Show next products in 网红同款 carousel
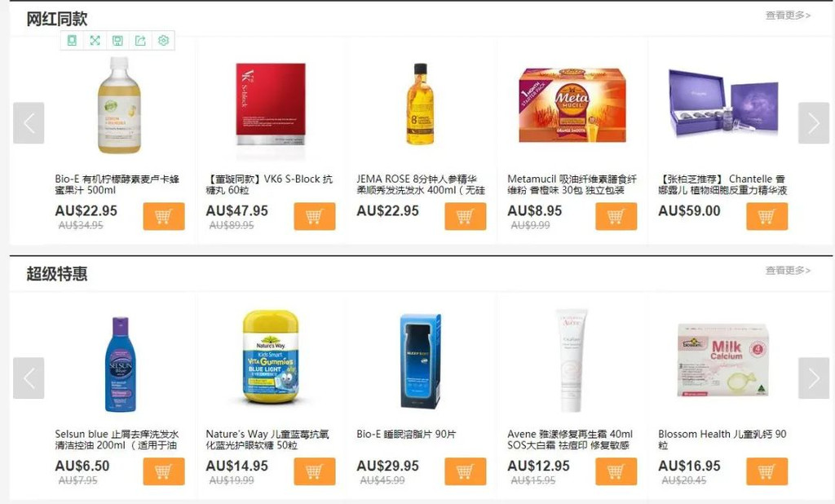The width and height of the screenshot is (835, 504). pyautogui.click(x=813, y=123)
